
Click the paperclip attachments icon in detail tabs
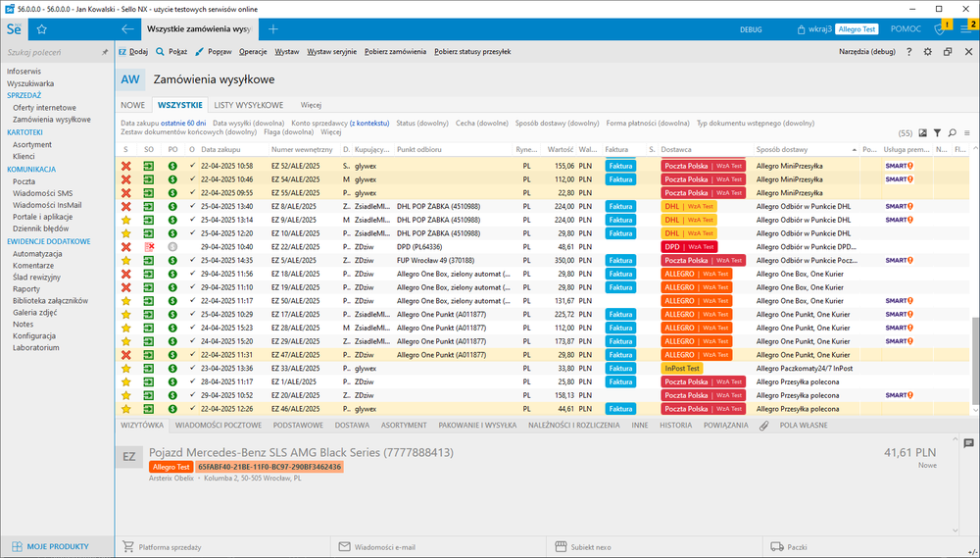click(x=763, y=426)
